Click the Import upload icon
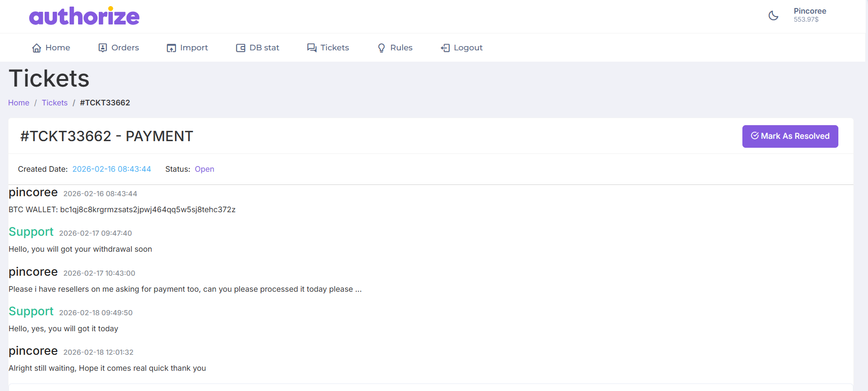This screenshot has height=391, width=868. [171, 48]
